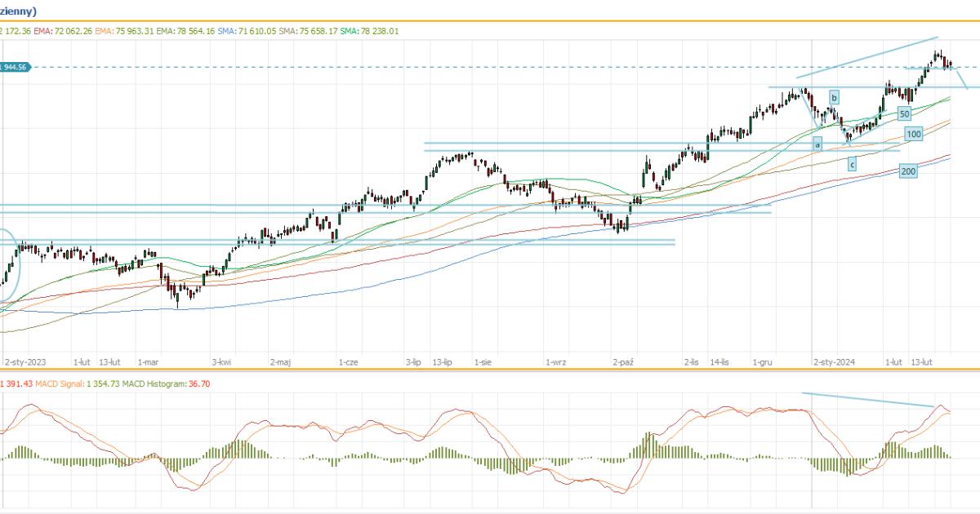This screenshot has width=980, height=514.
Task: Click the '200' moving average label box
Action: (x=907, y=171)
